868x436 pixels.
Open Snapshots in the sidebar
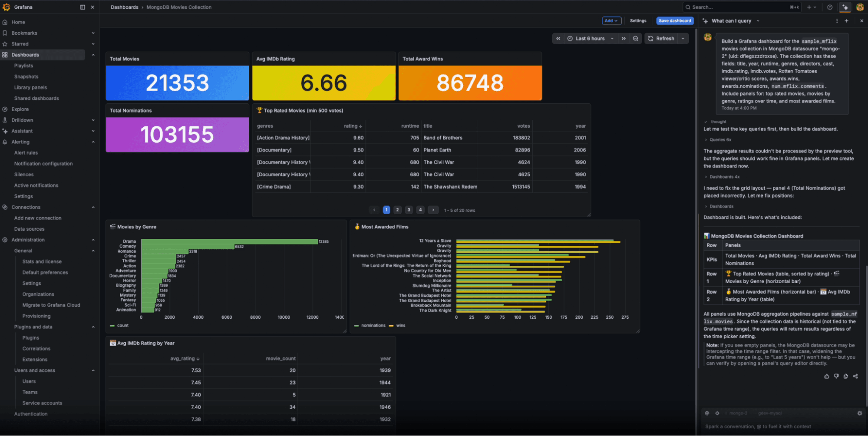(26, 76)
